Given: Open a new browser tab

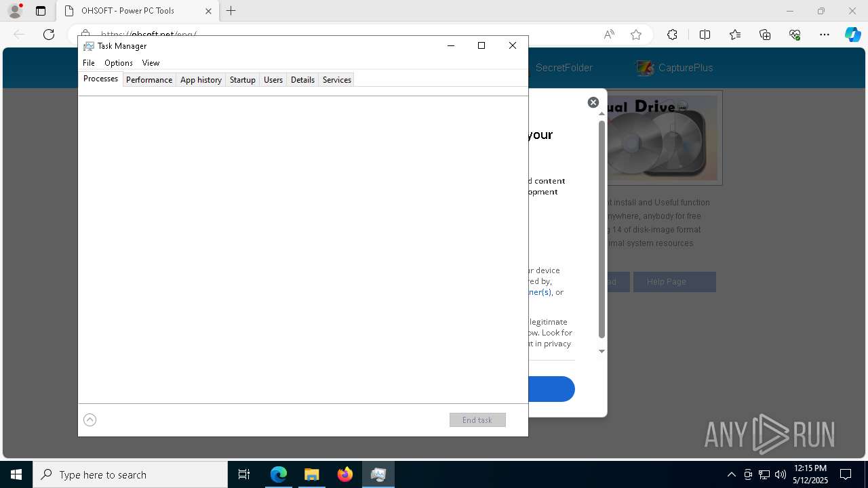Looking at the screenshot, I should pyautogui.click(x=231, y=11).
